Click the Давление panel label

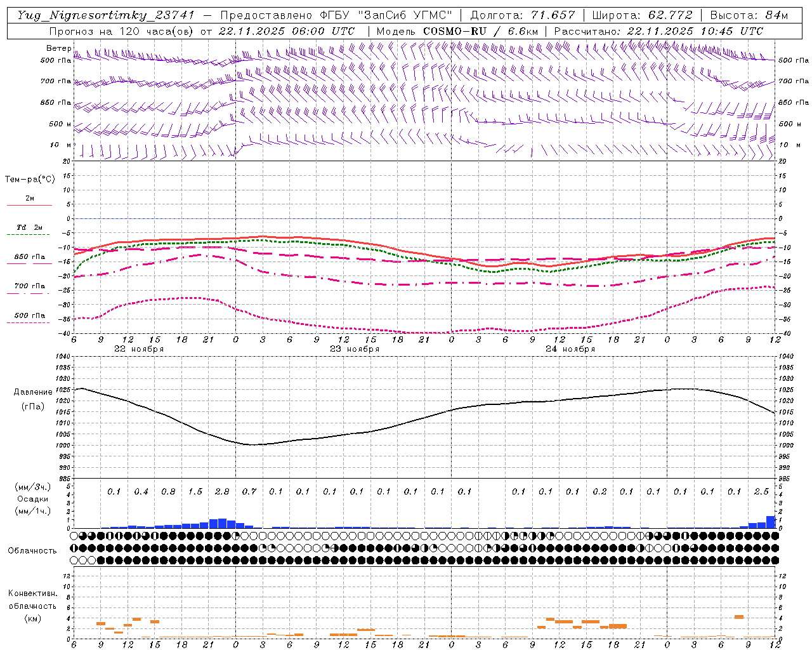pyautogui.click(x=33, y=392)
